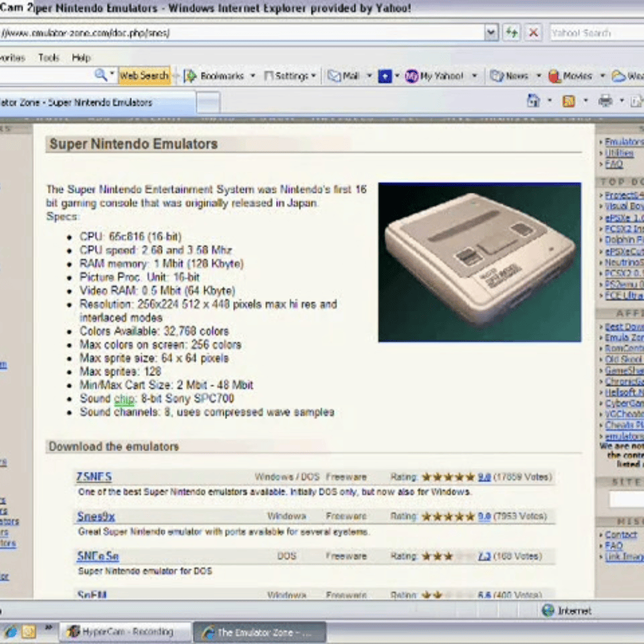Viewport: 644px width, 644px height.
Task: Expand the Settings dropdown arrow
Action: [x=314, y=76]
